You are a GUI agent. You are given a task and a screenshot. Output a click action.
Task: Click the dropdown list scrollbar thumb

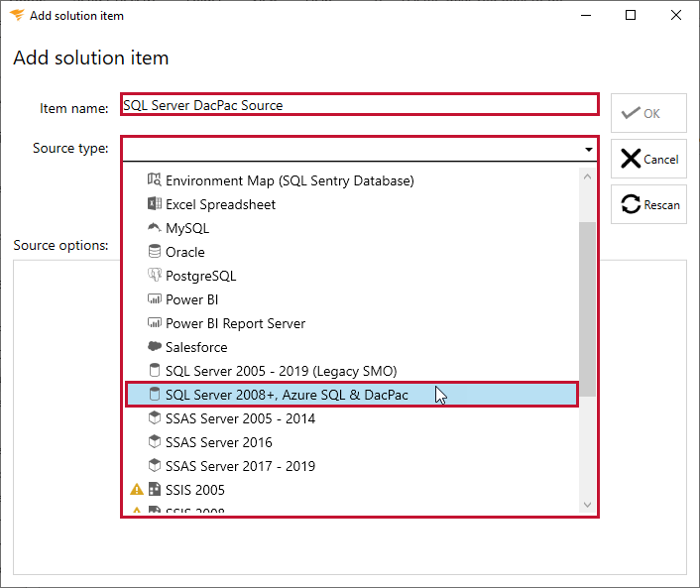tap(588, 308)
